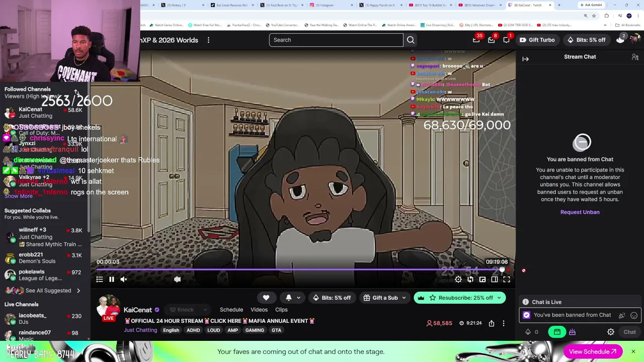Open pokelawls suggested channel

(x=45, y=275)
